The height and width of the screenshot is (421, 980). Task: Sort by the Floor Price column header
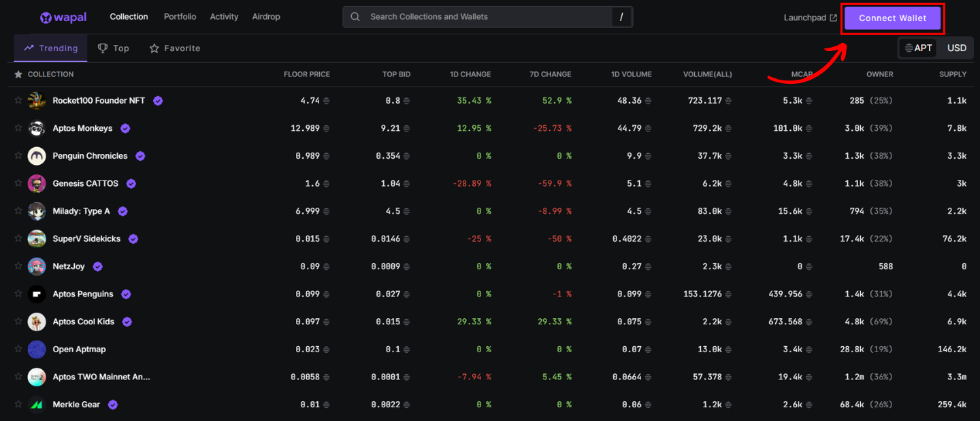[306, 74]
